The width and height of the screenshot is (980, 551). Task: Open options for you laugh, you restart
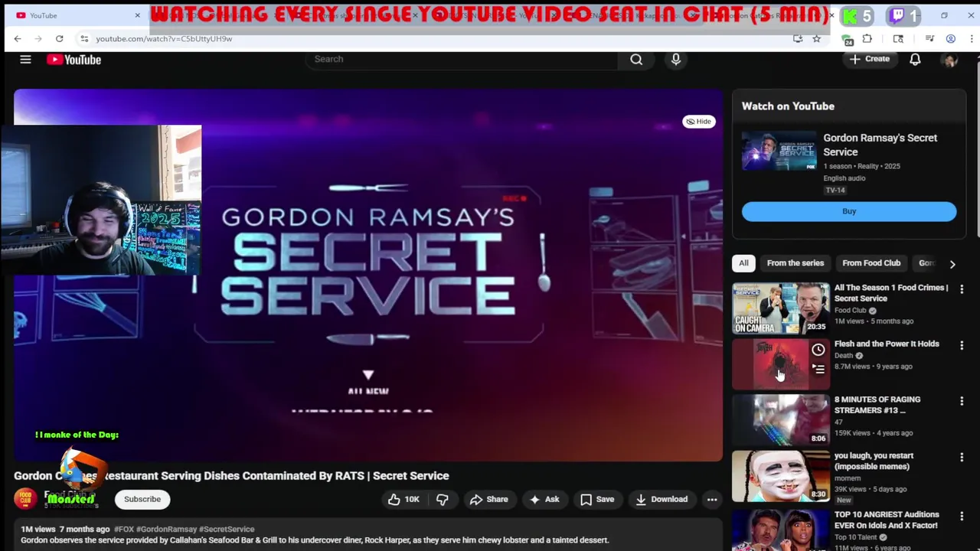click(x=962, y=457)
